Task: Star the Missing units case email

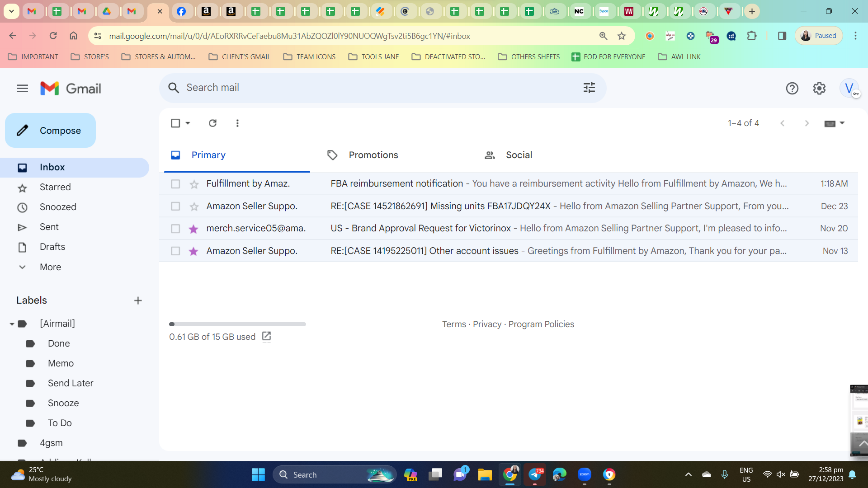Action: 194,206
